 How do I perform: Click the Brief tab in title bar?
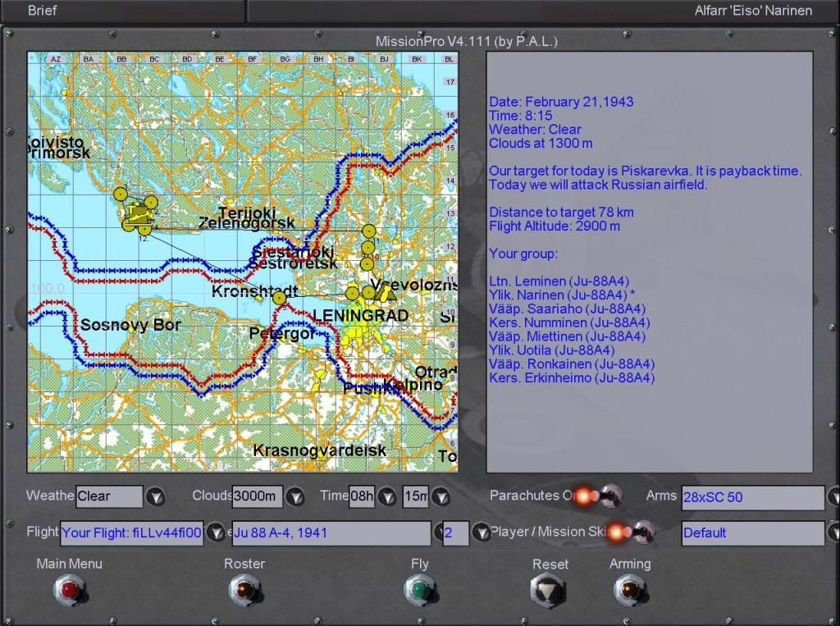point(43,11)
